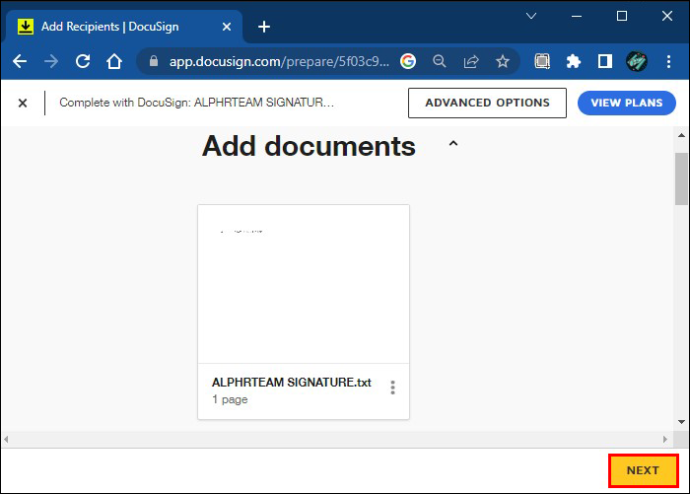Open the Chrome profile avatar

[x=636, y=61]
